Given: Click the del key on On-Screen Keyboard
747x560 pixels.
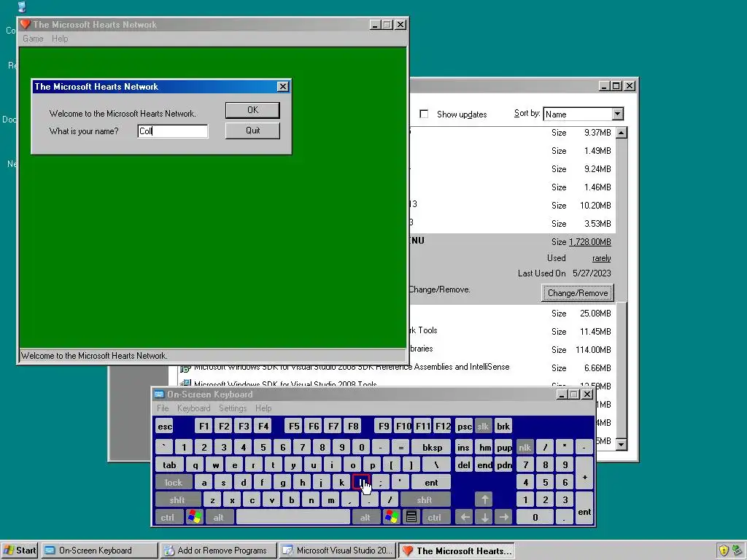Looking at the screenshot, I should coord(464,464).
